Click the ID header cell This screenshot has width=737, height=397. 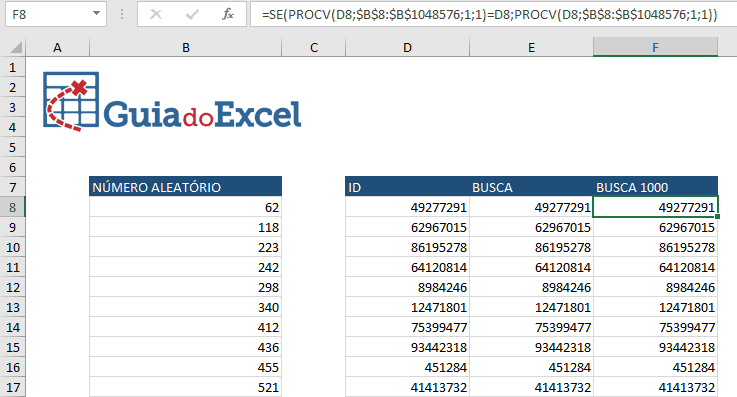(x=407, y=187)
